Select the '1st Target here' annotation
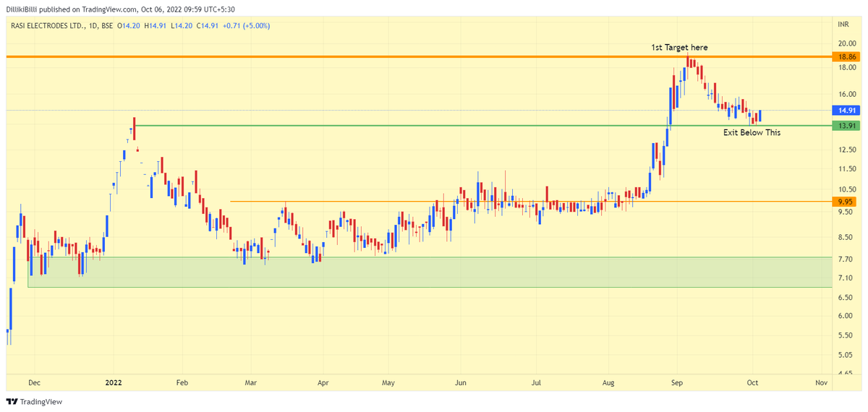 point(678,48)
